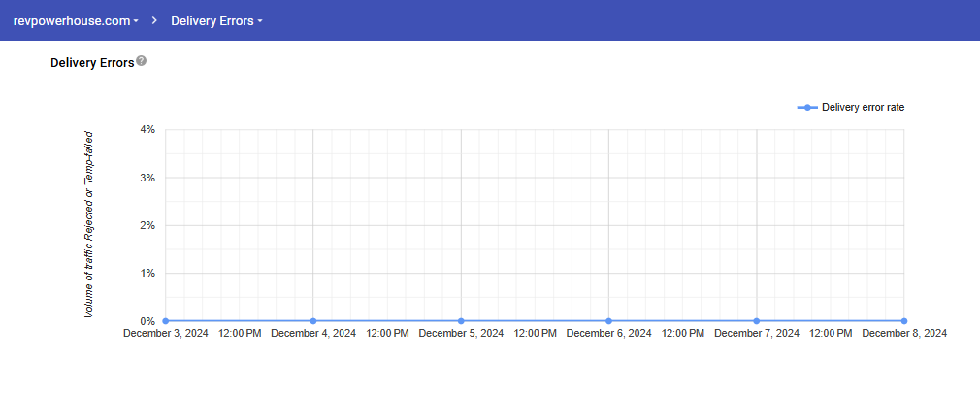Click the rotated y-axis title text
The image size is (980, 394).
(88, 224)
